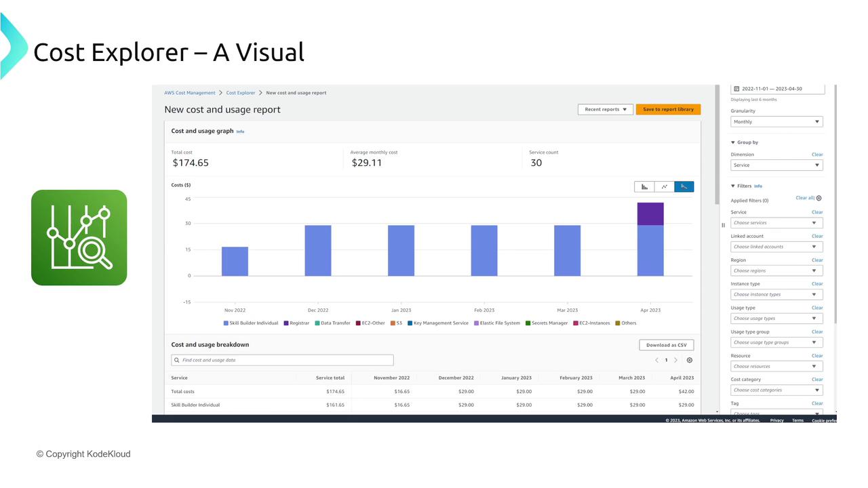Screen dimensions: 868x488
Task: Open the Choose linked accounts dropdown
Action: tap(776, 247)
